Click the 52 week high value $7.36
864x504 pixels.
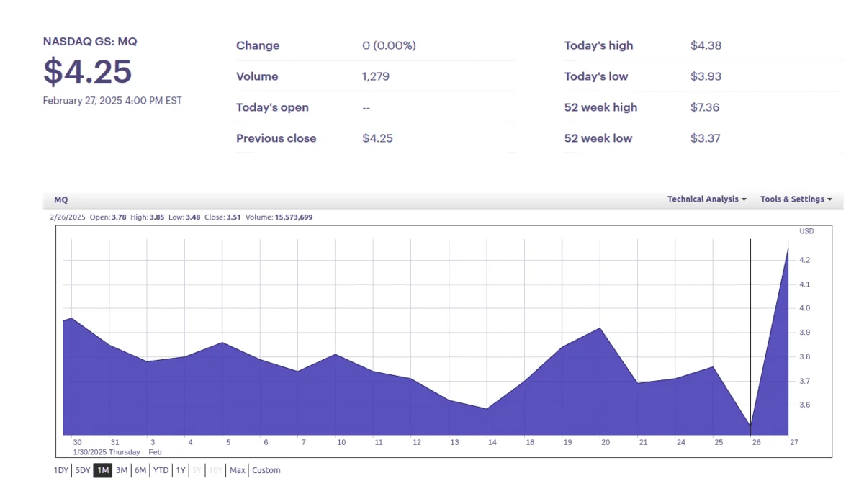[x=705, y=107]
